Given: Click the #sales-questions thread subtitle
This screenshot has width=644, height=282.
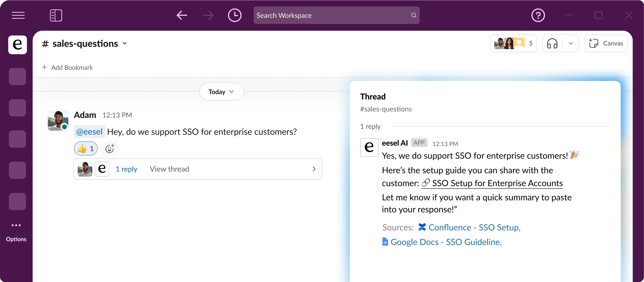Looking at the screenshot, I should click(x=386, y=109).
